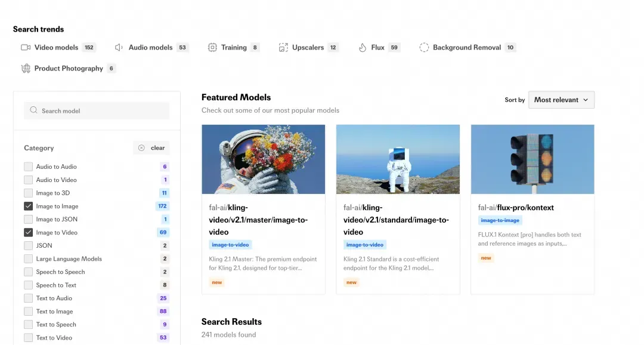This screenshot has width=644, height=345.
Task: Click the Video models camera icon
Action: pos(26,47)
